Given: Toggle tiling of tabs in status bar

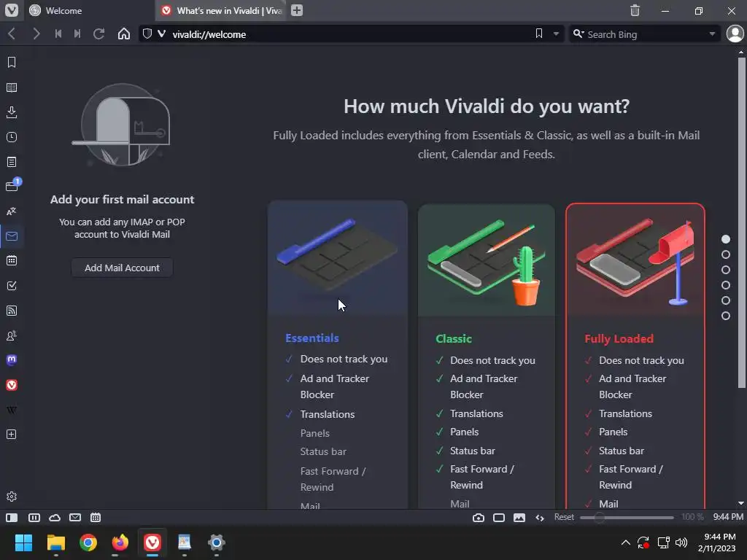Looking at the screenshot, I should [x=34, y=518].
